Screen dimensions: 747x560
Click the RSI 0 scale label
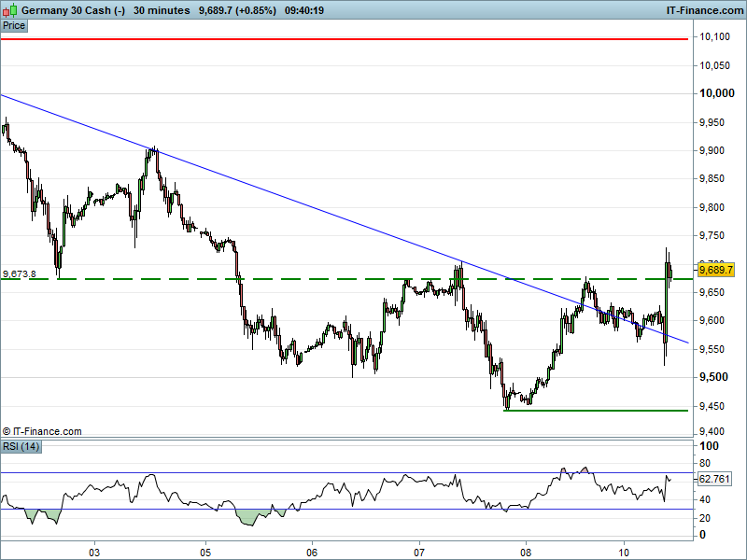coord(702,535)
